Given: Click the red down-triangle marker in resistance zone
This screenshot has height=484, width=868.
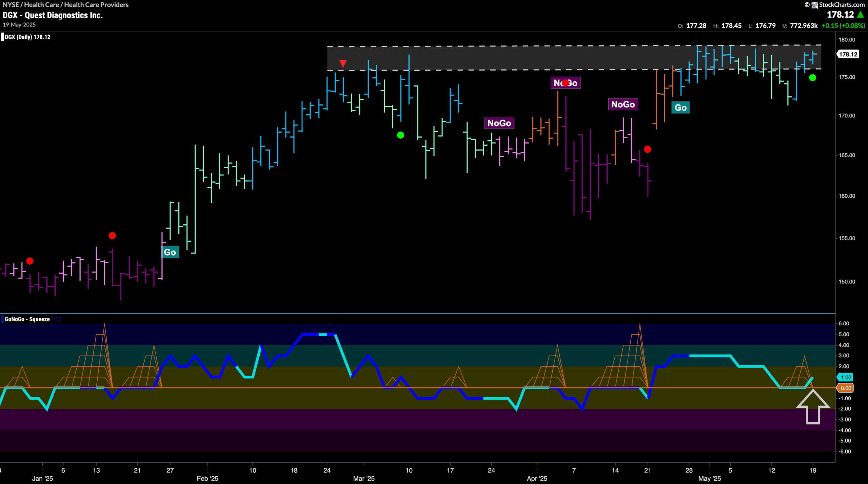Looking at the screenshot, I should coord(343,63).
